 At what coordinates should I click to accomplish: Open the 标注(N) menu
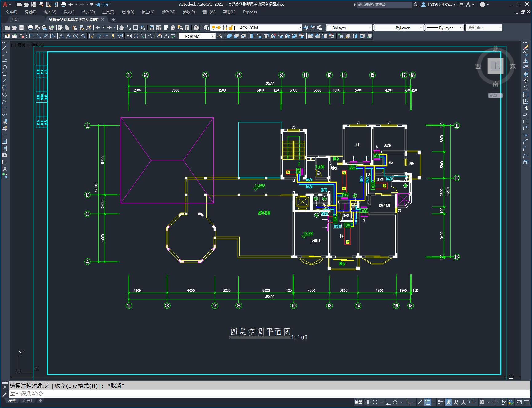click(148, 12)
